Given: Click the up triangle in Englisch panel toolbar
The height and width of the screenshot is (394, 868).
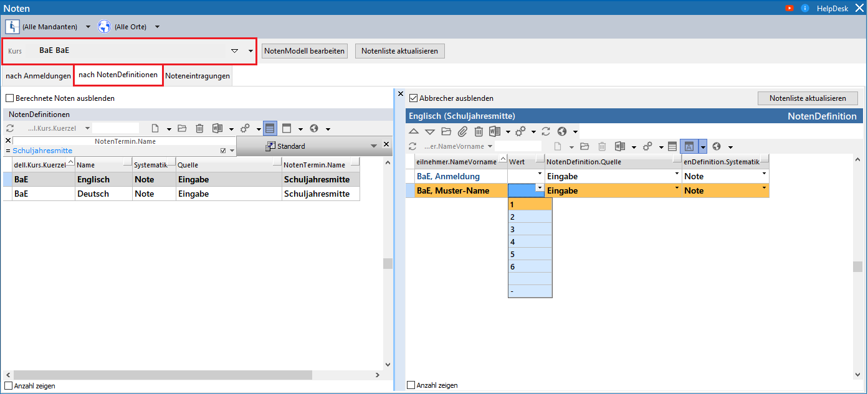Looking at the screenshot, I should pyautogui.click(x=414, y=131).
